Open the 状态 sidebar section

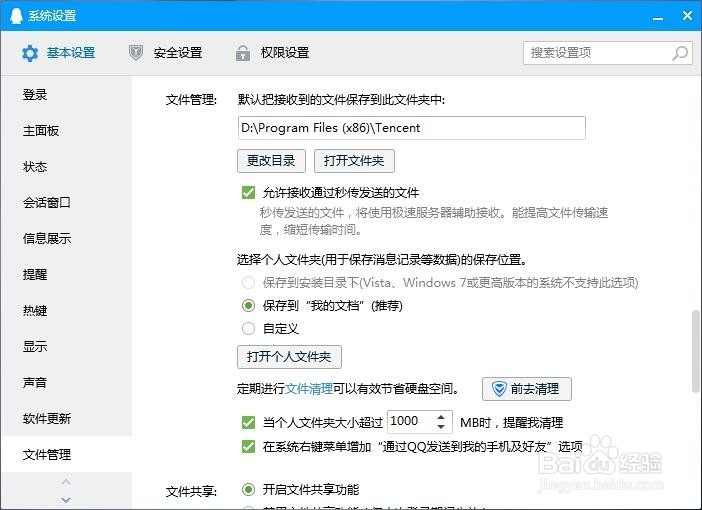66,167
